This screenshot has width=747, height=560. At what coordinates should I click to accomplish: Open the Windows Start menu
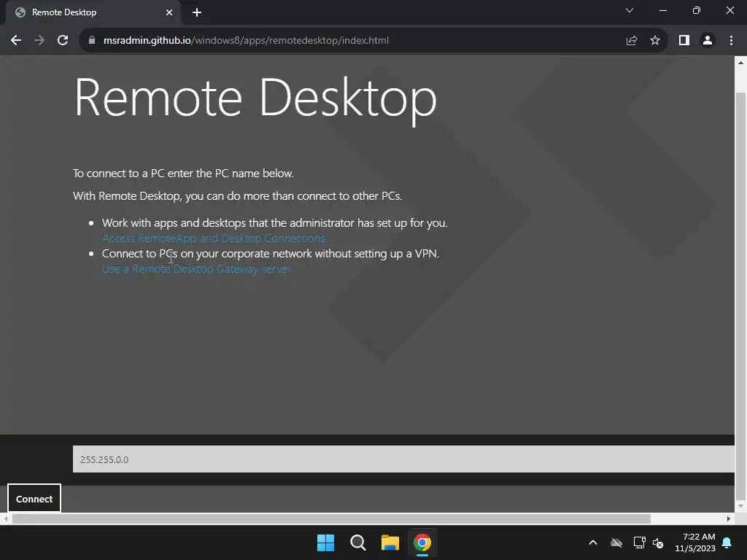(326, 542)
